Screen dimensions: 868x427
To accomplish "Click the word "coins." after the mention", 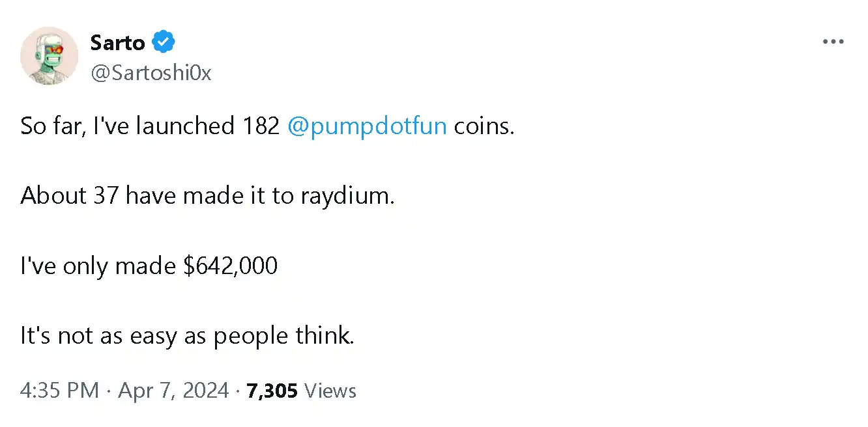I will (484, 126).
